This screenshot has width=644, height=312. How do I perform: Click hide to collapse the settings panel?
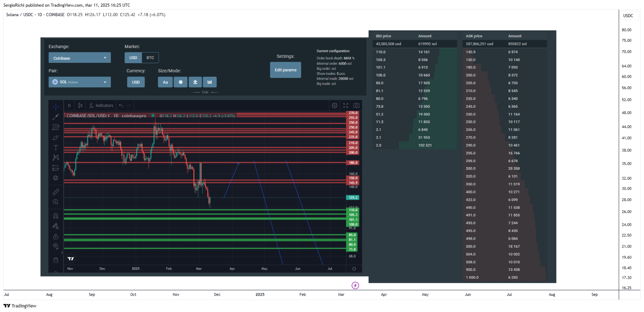(205, 92)
